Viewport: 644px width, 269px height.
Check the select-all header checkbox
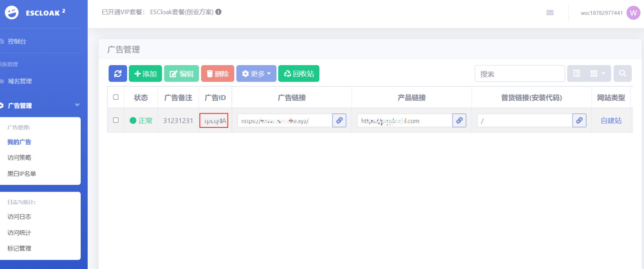(116, 97)
